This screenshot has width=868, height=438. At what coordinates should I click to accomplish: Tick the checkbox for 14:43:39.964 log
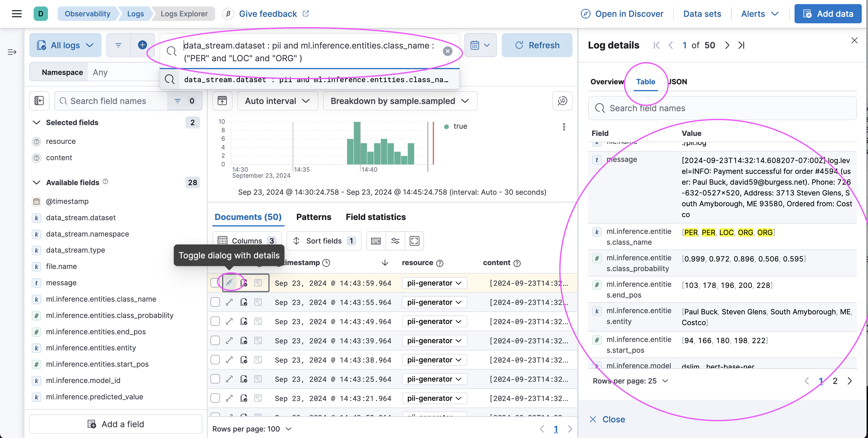(x=215, y=341)
